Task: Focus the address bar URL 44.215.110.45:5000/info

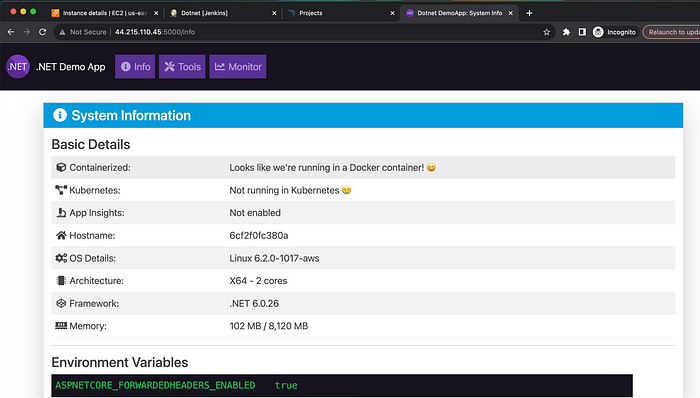Action: click(x=155, y=32)
